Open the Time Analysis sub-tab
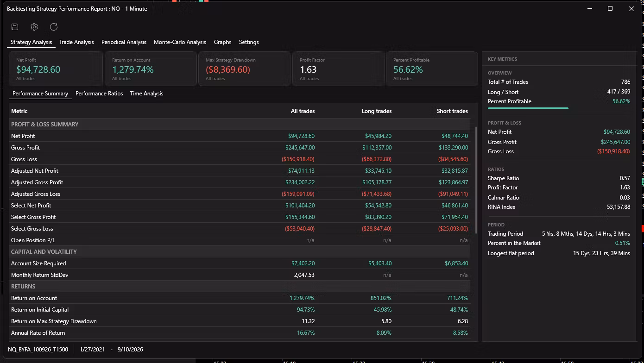This screenshot has width=644, height=363. pyautogui.click(x=146, y=94)
